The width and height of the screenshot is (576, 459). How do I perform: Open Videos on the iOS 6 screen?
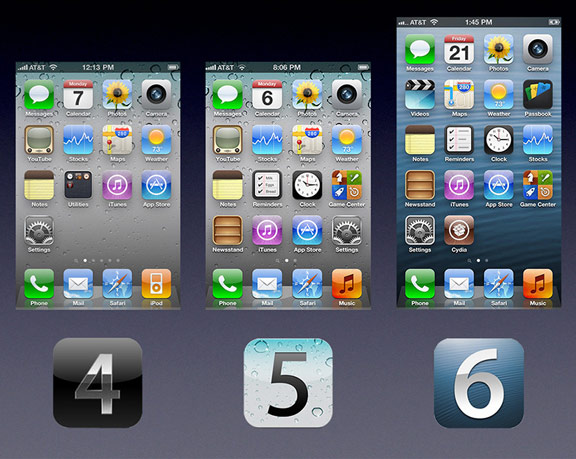pyautogui.click(x=420, y=94)
